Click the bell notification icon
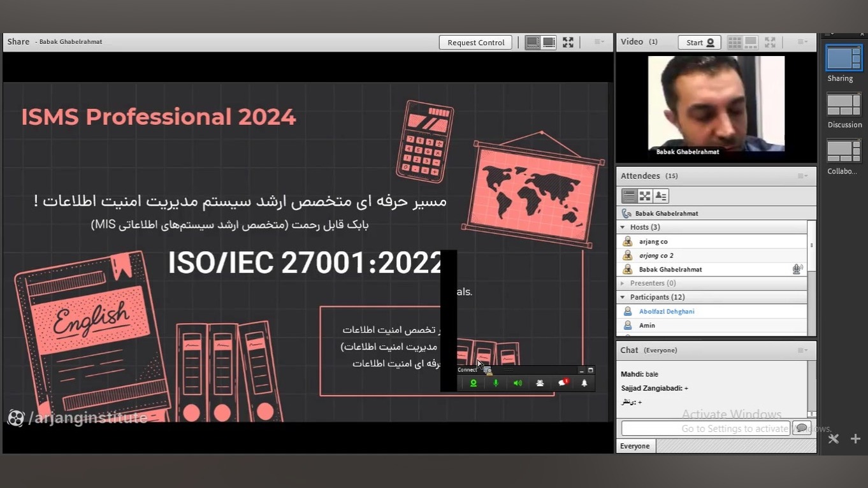The image size is (868, 488). pos(584,383)
